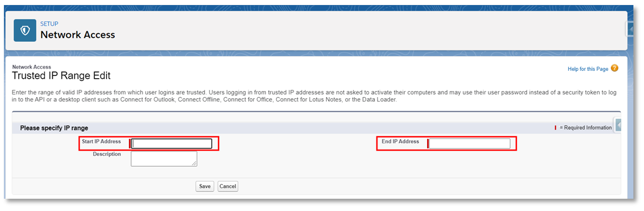Click the Description field label
644x211 pixels.
107,154
